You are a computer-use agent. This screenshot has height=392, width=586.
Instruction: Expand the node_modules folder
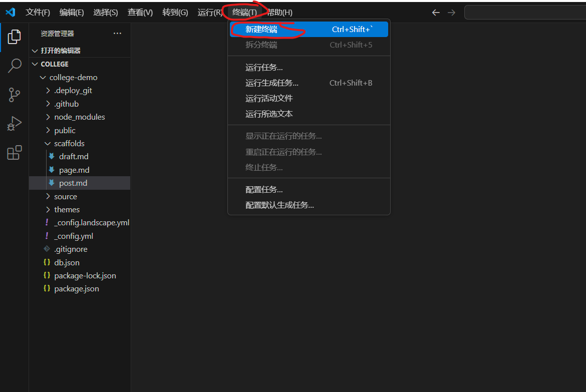(x=79, y=117)
